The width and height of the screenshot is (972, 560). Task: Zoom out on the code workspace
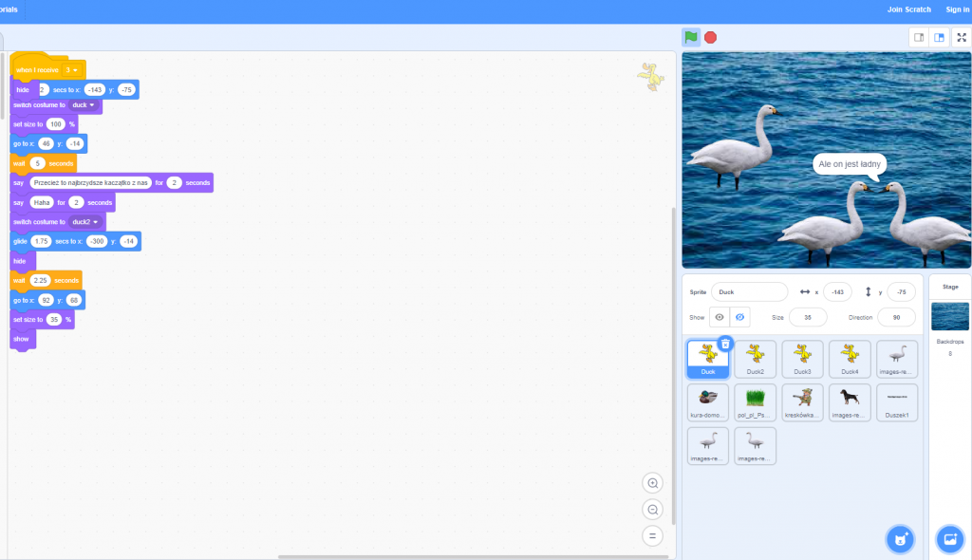click(652, 510)
